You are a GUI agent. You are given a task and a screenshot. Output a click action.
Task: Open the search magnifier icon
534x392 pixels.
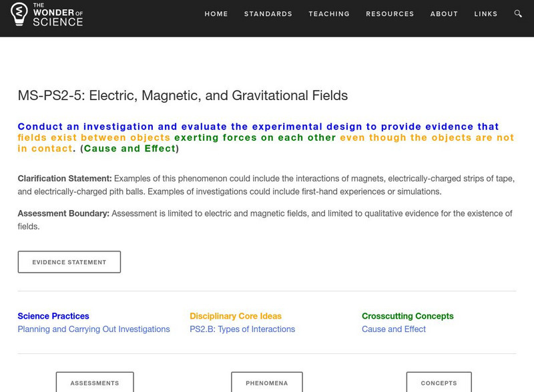click(x=518, y=13)
